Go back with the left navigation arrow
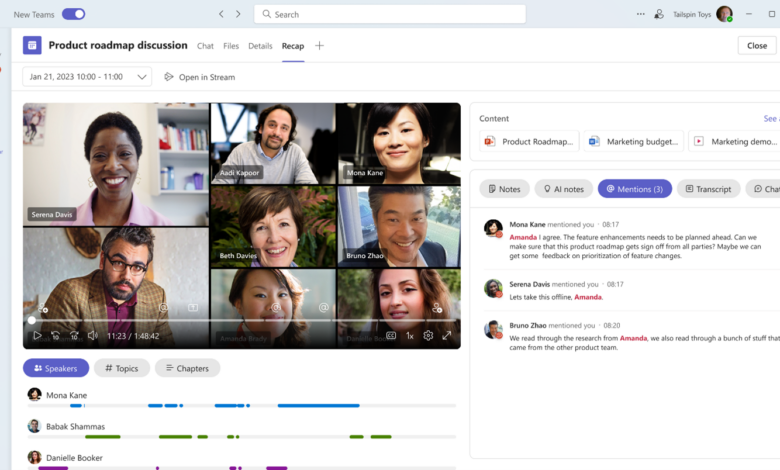The image size is (780, 470). pyautogui.click(x=221, y=14)
